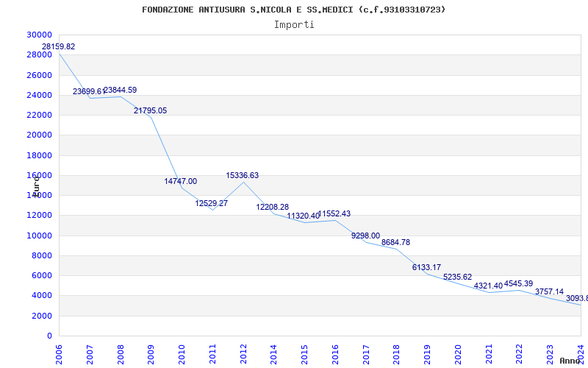The height and width of the screenshot is (368, 588).
Task: Select data label 3757.14
Action: (549, 291)
